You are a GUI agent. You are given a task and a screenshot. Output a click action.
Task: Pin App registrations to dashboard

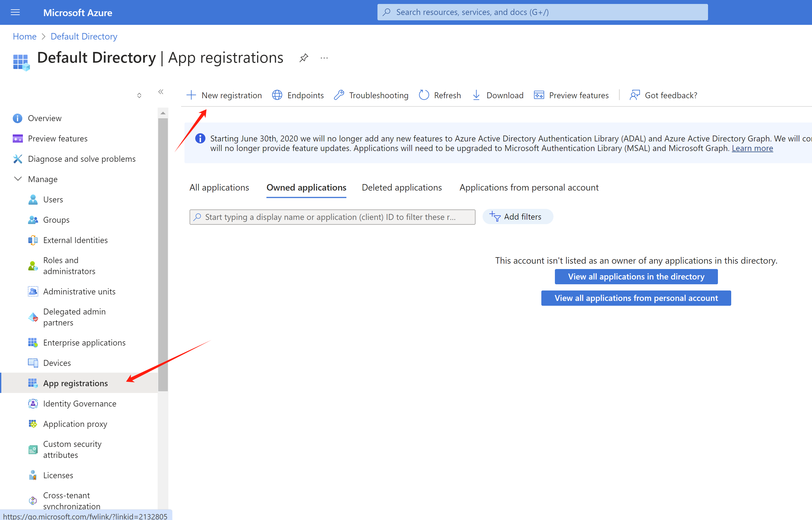click(303, 58)
